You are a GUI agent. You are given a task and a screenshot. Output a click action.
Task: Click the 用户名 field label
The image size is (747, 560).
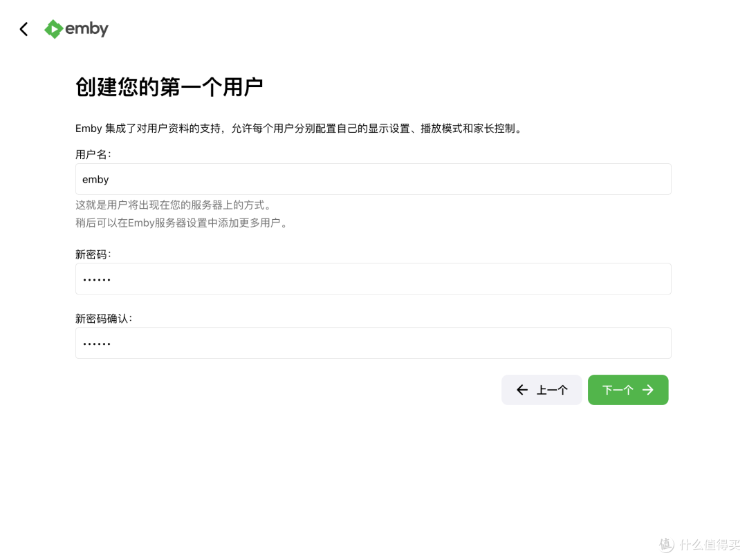tap(92, 154)
